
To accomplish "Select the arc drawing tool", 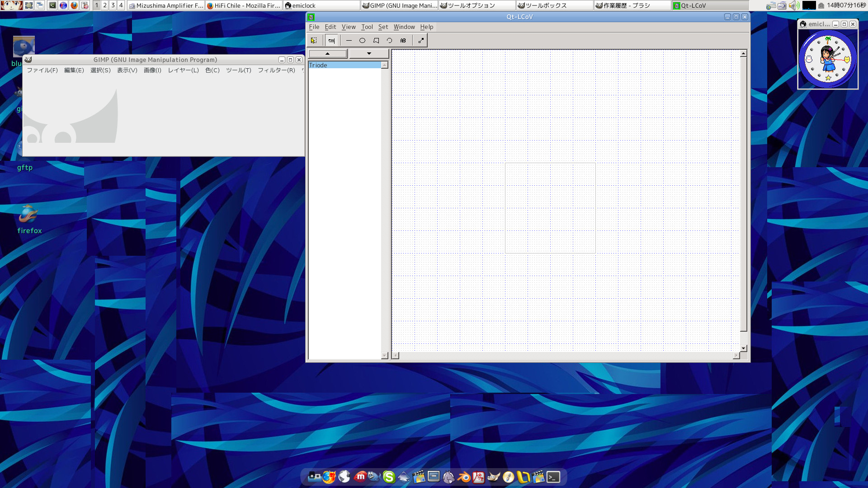I will point(389,40).
